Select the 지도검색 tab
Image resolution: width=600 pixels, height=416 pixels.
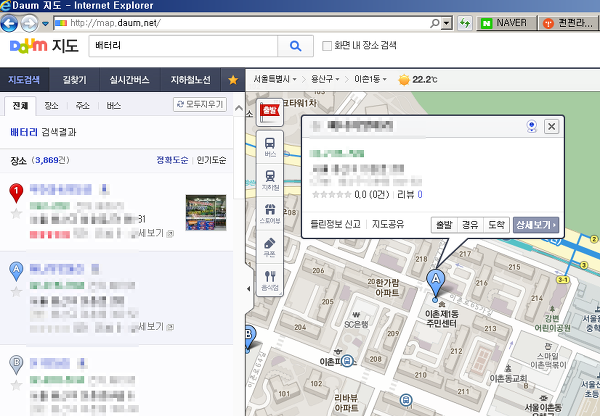24,80
